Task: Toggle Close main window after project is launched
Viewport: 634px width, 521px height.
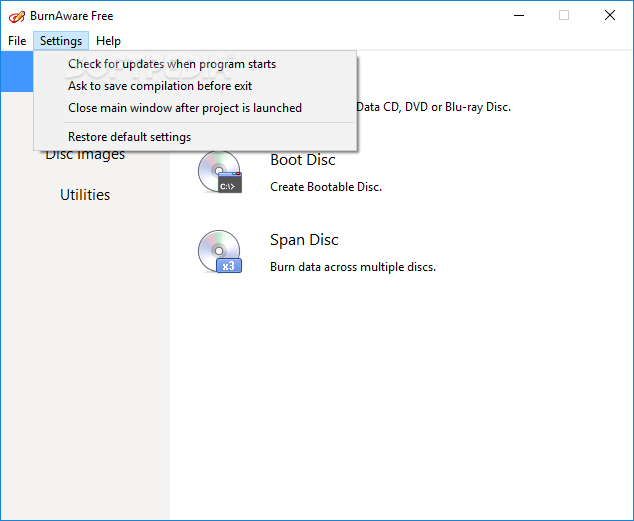Action: point(195,108)
